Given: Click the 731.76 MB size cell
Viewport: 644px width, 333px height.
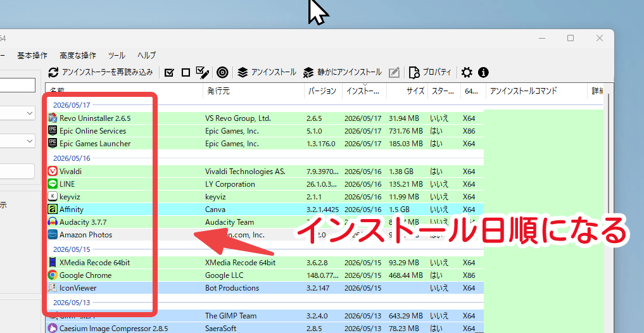Looking at the screenshot, I should tap(406, 131).
